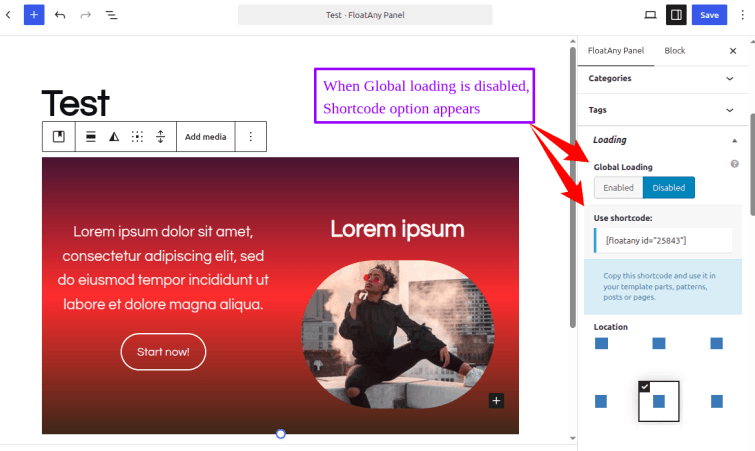
Task: Click the floatany shortcode field
Action: (x=663, y=241)
